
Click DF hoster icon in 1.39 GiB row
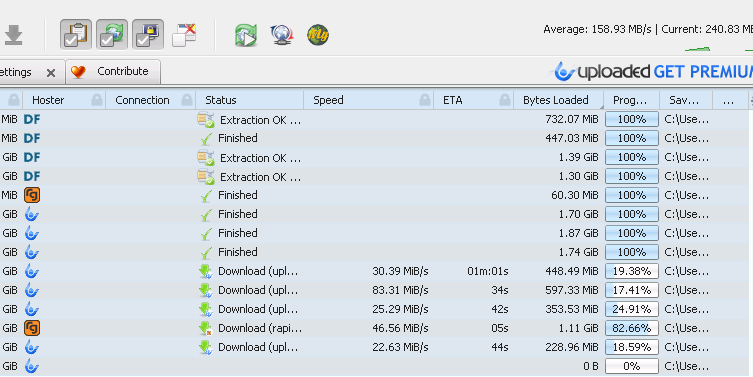pyautogui.click(x=32, y=157)
